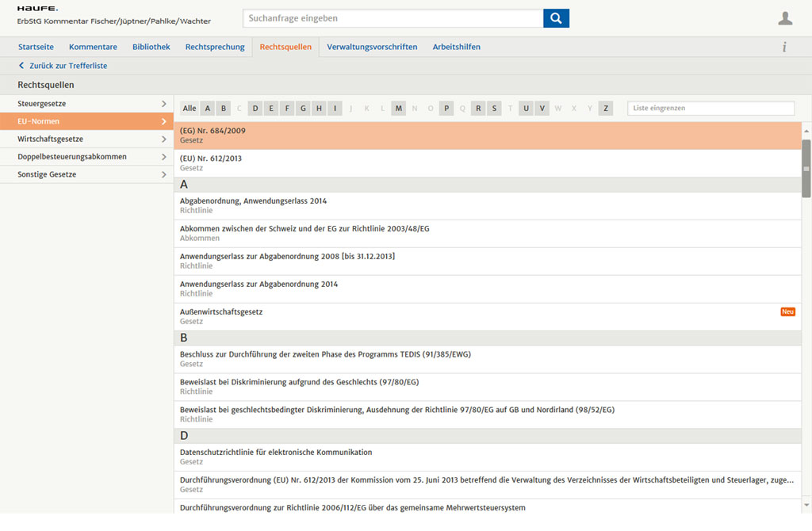Image resolution: width=812 pixels, height=531 pixels.
Task: Click scrollbar up arrow
Action: [806, 131]
